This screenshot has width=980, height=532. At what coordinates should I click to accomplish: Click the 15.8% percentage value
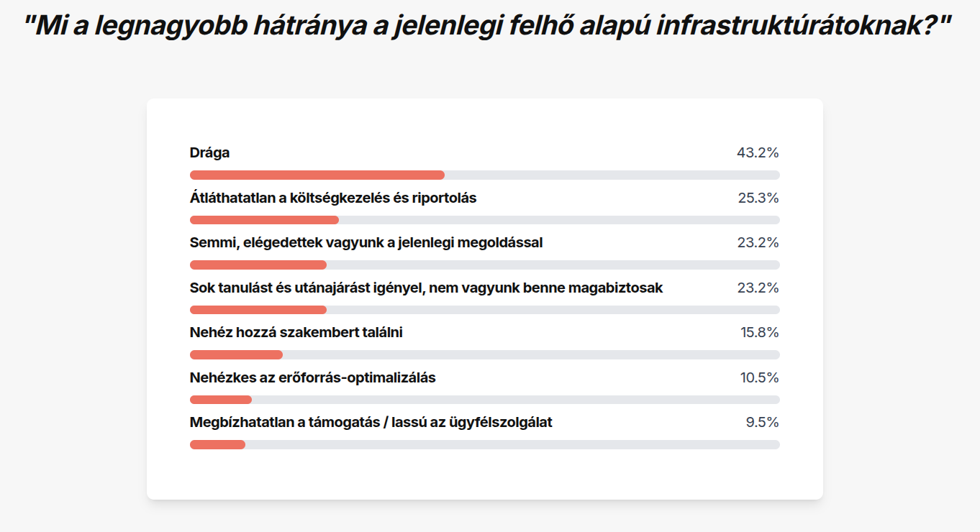(760, 332)
